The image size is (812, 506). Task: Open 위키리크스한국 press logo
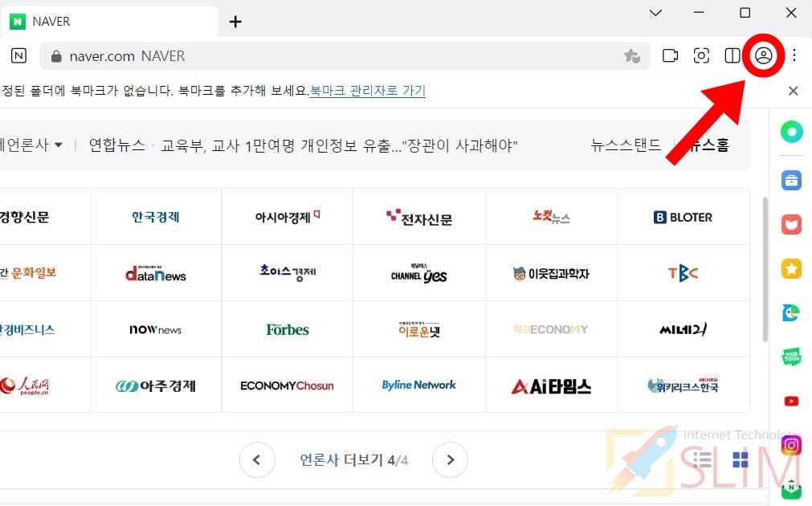(683, 385)
